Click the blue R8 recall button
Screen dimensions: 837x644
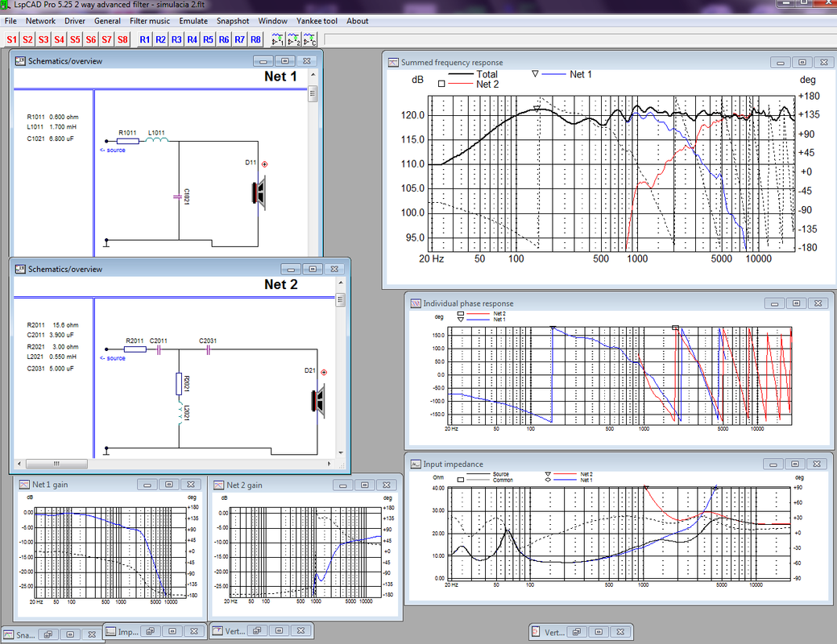pos(255,39)
